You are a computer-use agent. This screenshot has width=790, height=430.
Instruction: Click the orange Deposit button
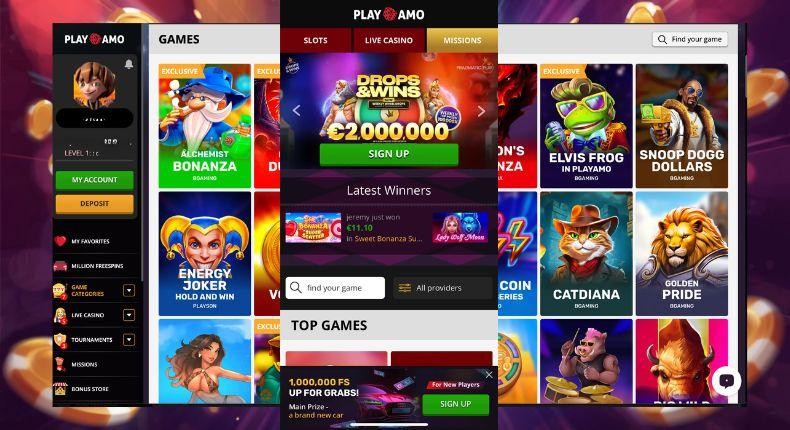click(94, 204)
